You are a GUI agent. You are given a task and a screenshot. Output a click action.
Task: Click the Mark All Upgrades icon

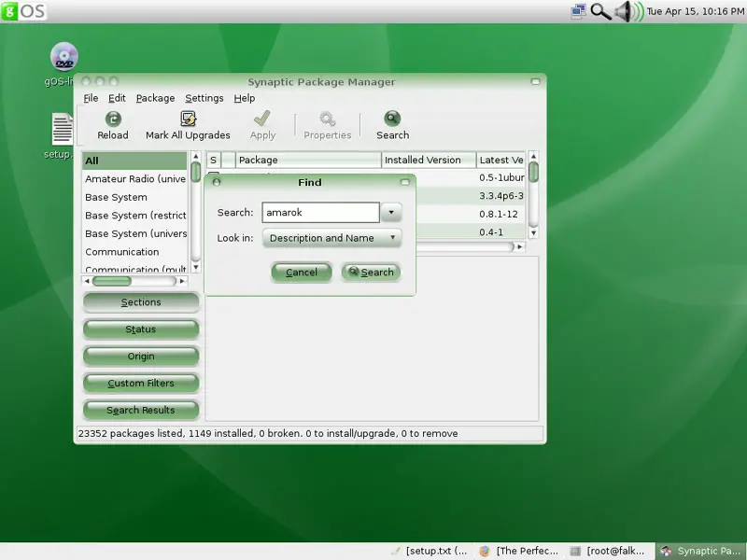[x=189, y=119]
